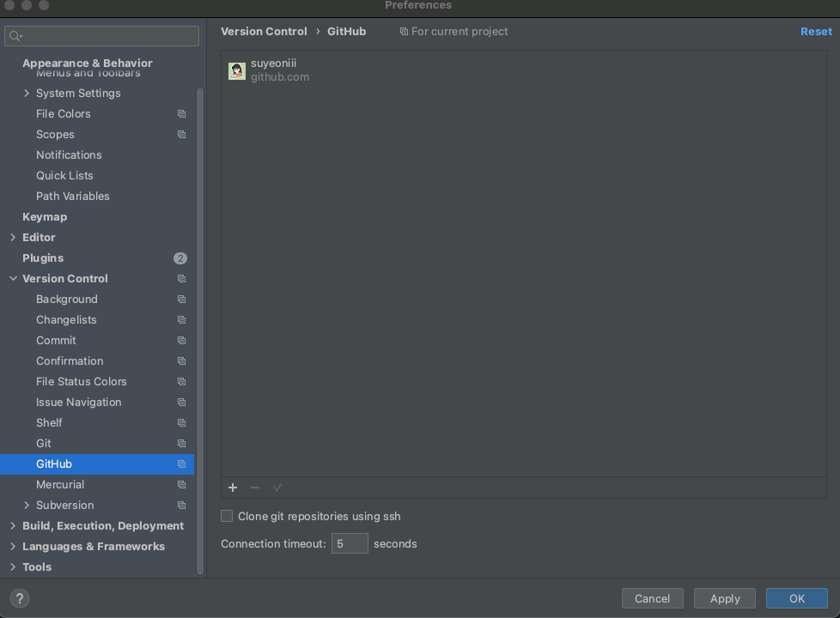Open the Notifications settings page

click(x=69, y=154)
